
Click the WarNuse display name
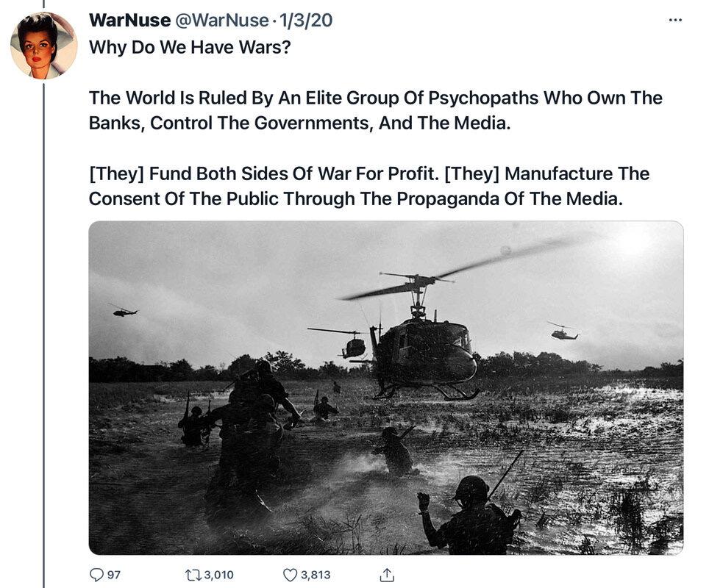(129, 21)
